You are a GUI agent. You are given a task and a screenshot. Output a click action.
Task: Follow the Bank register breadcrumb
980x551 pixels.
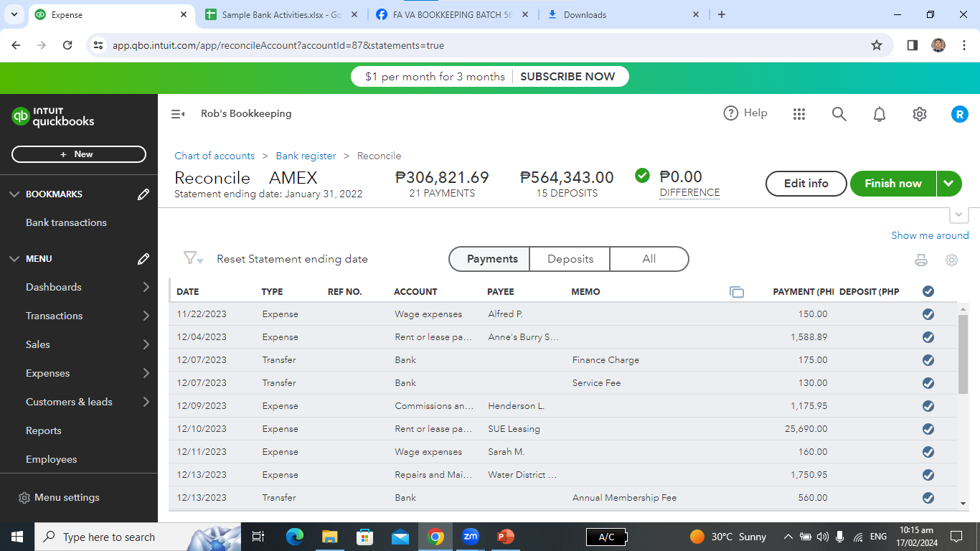click(306, 156)
